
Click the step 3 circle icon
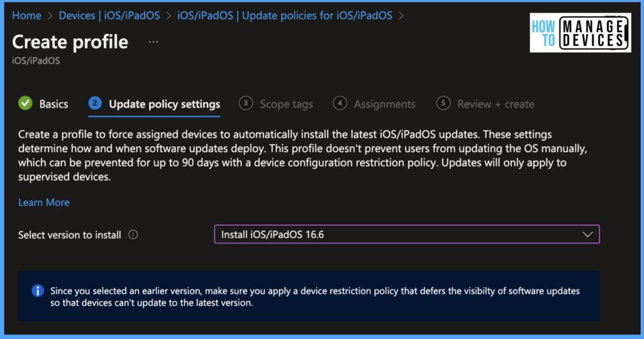(246, 103)
